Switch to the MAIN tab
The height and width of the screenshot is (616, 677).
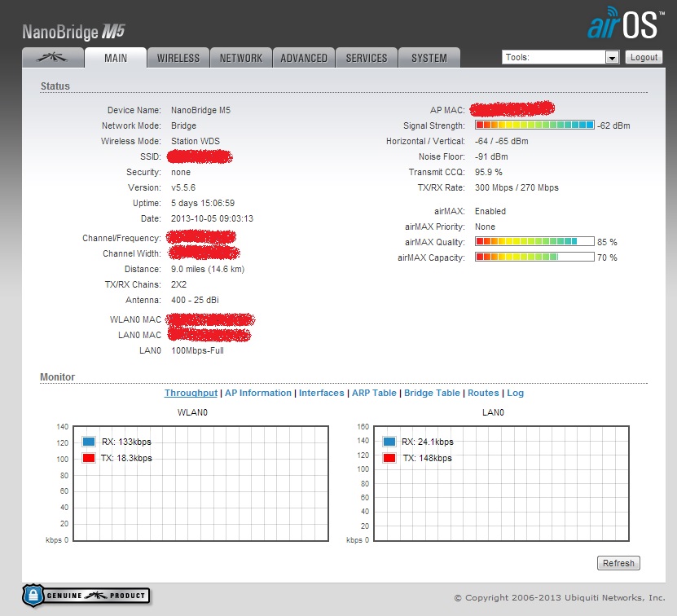click(x=116, y=58)
